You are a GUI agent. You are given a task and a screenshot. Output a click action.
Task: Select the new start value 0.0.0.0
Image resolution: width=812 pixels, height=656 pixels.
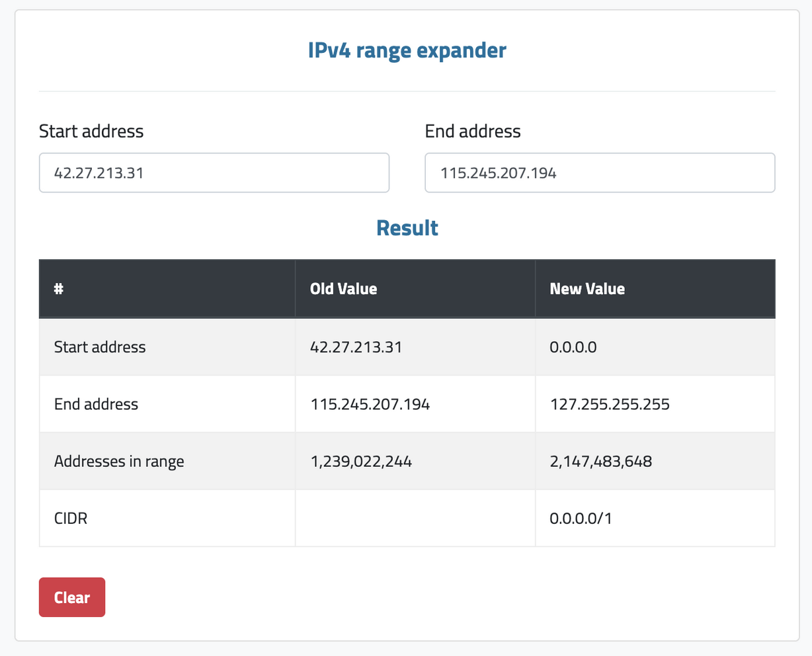click(x=573, y=347)
